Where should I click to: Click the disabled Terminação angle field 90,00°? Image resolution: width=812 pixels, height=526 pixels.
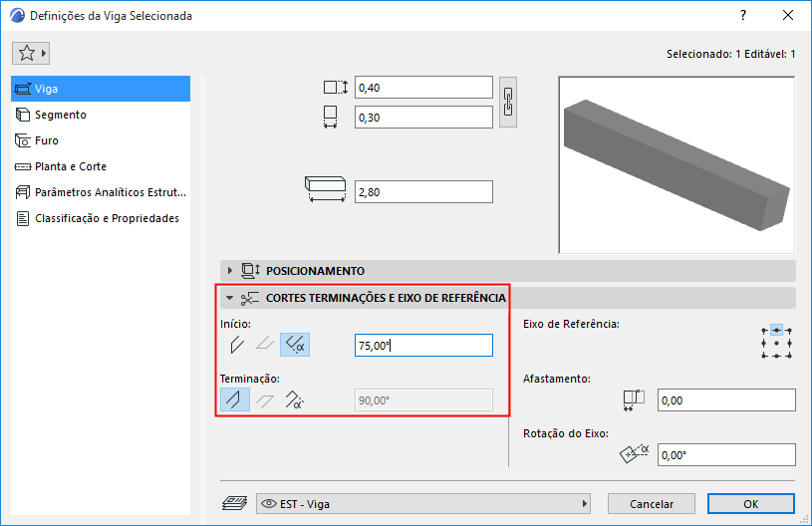pos(423,400)
